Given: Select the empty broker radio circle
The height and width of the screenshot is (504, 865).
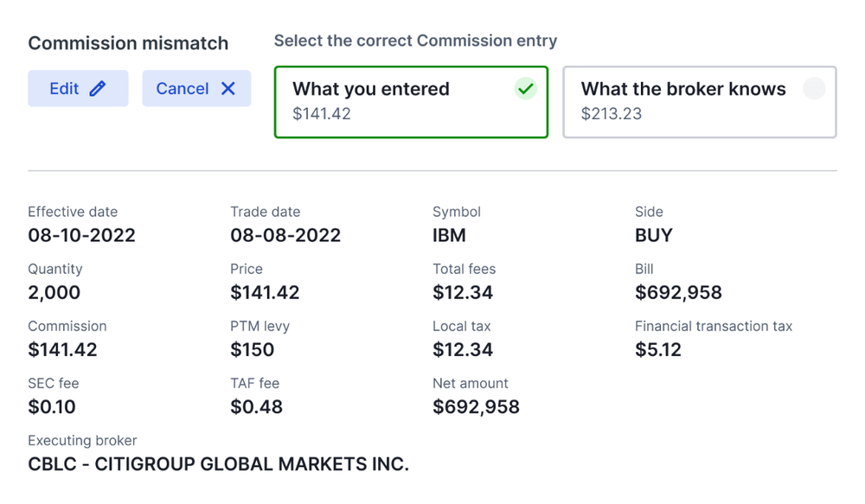Looking at the screenshot, I should coord(814,88).
